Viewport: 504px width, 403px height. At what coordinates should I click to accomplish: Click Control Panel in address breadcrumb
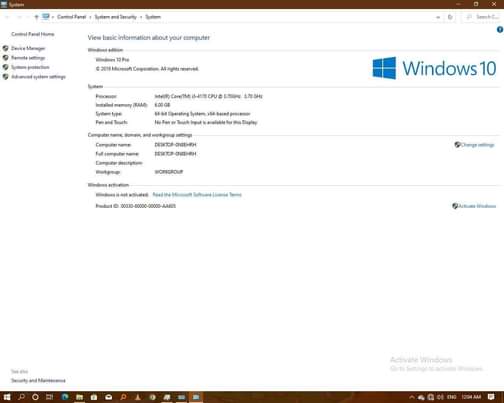71,17
